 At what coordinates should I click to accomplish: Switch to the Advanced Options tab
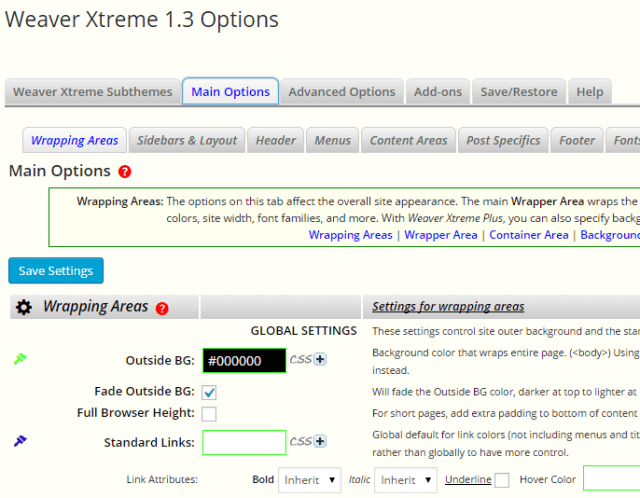pos(341,91)
